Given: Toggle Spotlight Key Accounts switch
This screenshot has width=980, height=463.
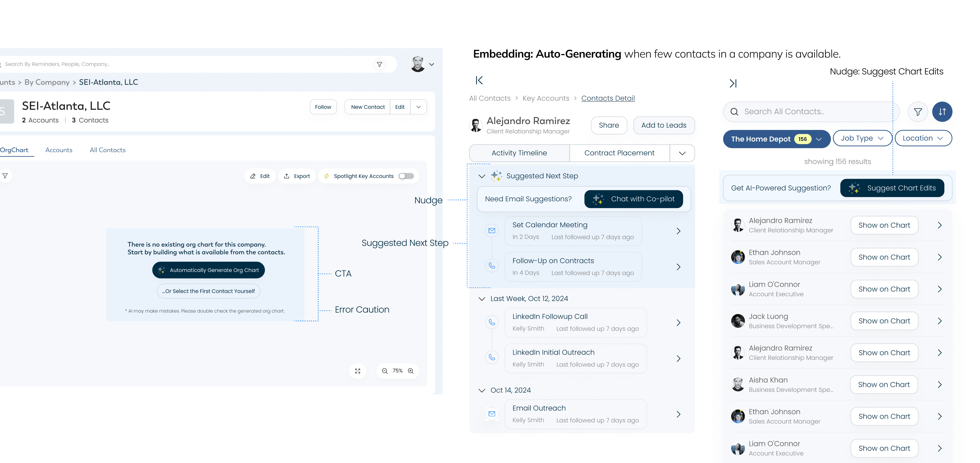Looking at the screenshot, I should [406, 176].
